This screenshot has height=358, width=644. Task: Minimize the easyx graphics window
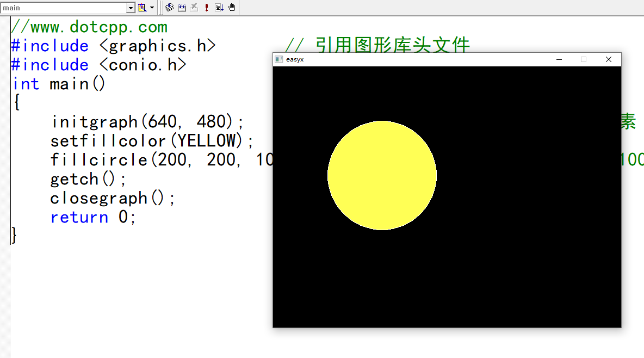559,59
